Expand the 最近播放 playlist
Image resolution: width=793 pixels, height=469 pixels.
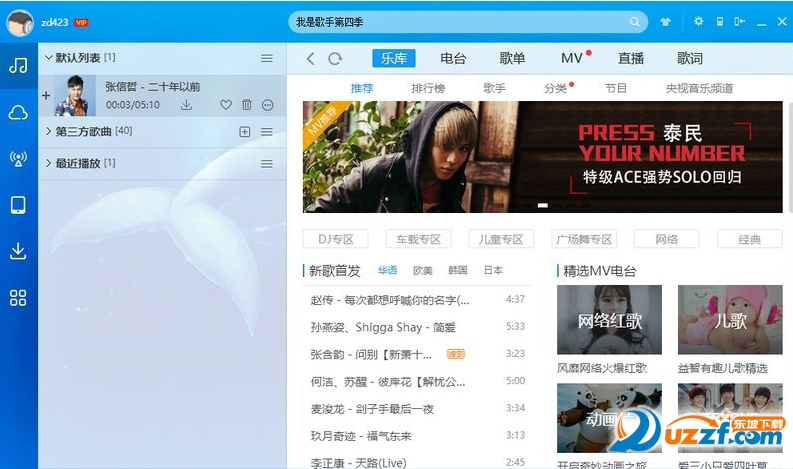pos(49,163)
